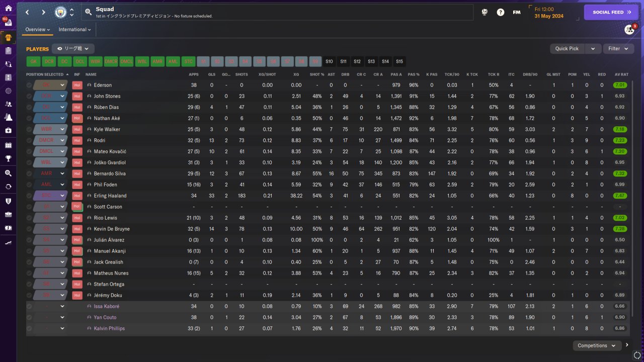This screenshot has height=362, width=644.
Task: Open the Inbox with 150 messages
Action: (x=8, y=23)
